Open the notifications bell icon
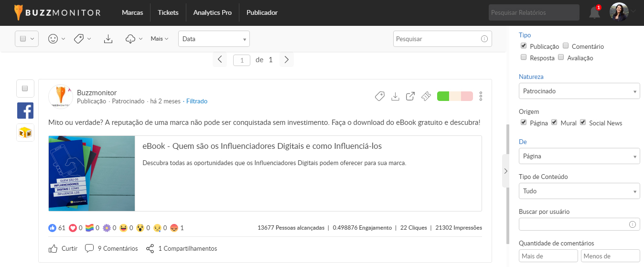This screenshot has width=644, height=267. pyautogui.click(x=594, y=13)
